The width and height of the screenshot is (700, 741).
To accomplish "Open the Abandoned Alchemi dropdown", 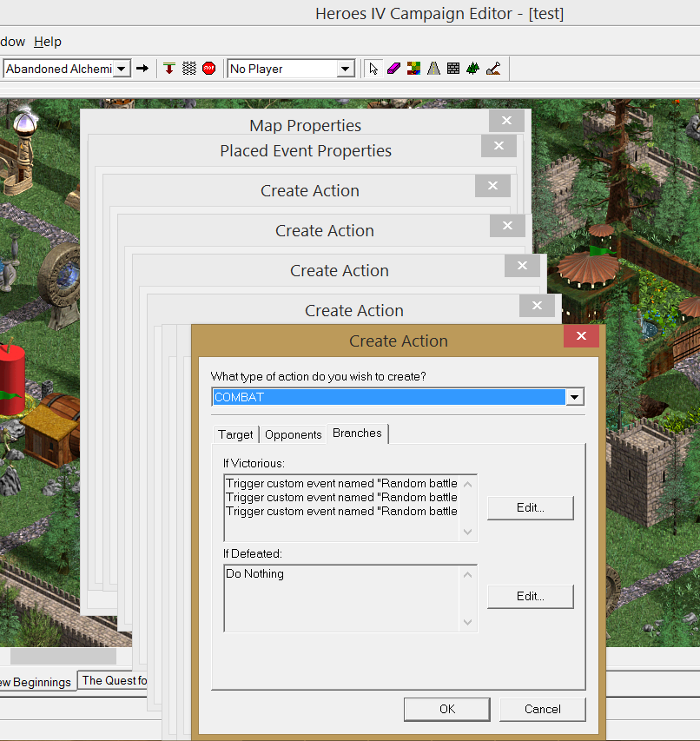I will 122,69.
